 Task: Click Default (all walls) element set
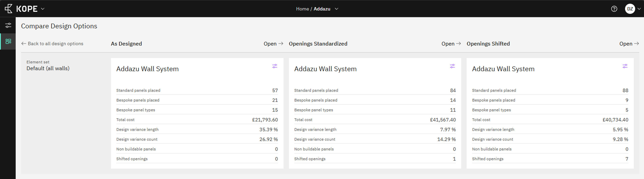coord(48,68)
